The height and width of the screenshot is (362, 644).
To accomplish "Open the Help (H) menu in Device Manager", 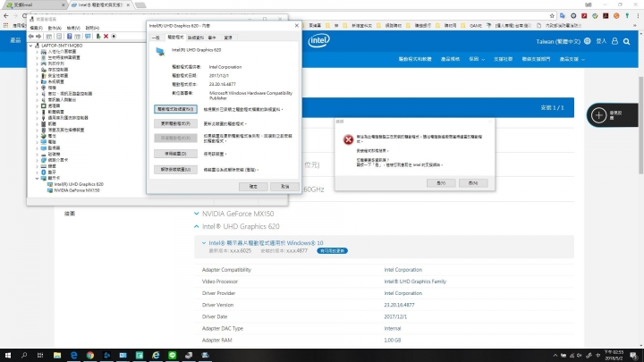I will (x=92, y=28).
